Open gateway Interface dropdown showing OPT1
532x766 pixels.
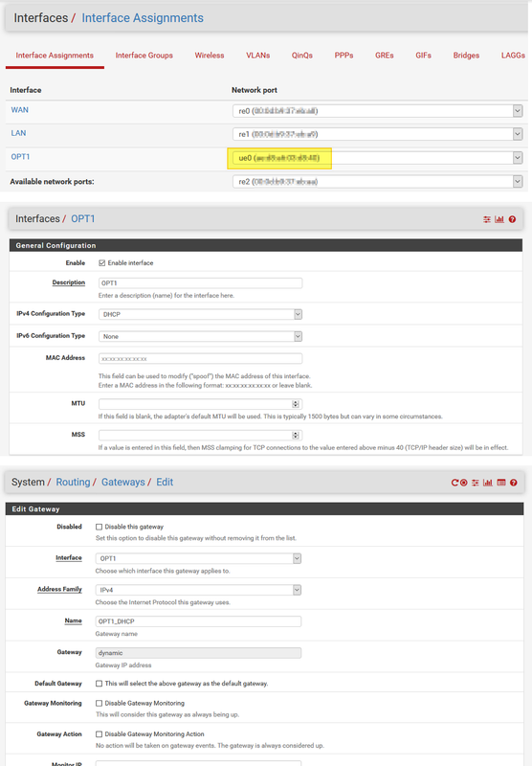pos(198,558)
